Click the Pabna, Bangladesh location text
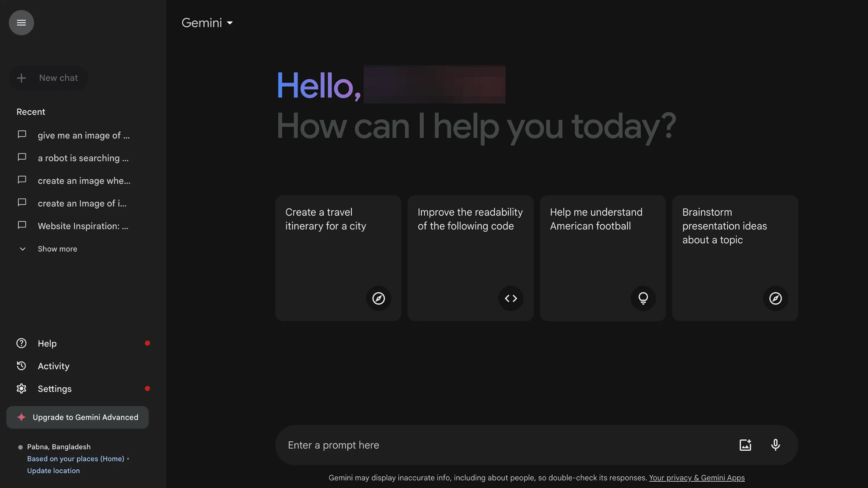Viewport: 868px width, 488px height. (59, 447)
